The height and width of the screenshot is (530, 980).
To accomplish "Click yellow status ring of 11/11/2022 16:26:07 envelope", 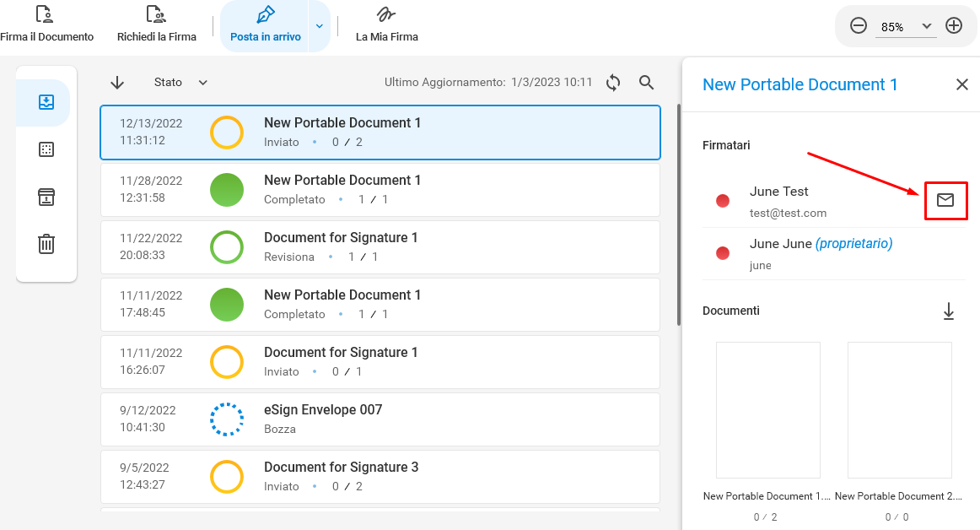I will coord(226,362).
